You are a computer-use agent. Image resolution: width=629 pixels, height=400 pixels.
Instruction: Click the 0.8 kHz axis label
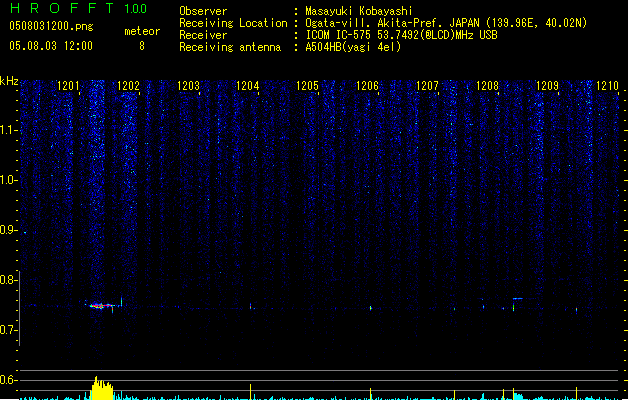pyautogui.click(x=8, y=280)
